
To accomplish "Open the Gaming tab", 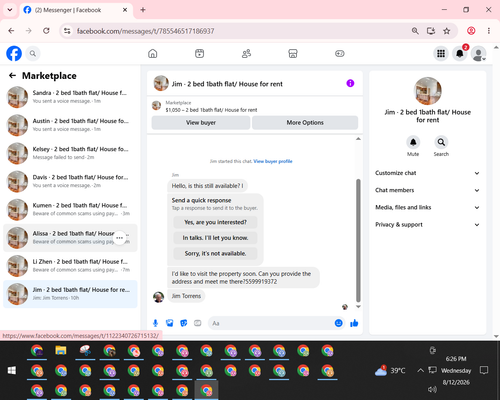I will click(340, 53).
